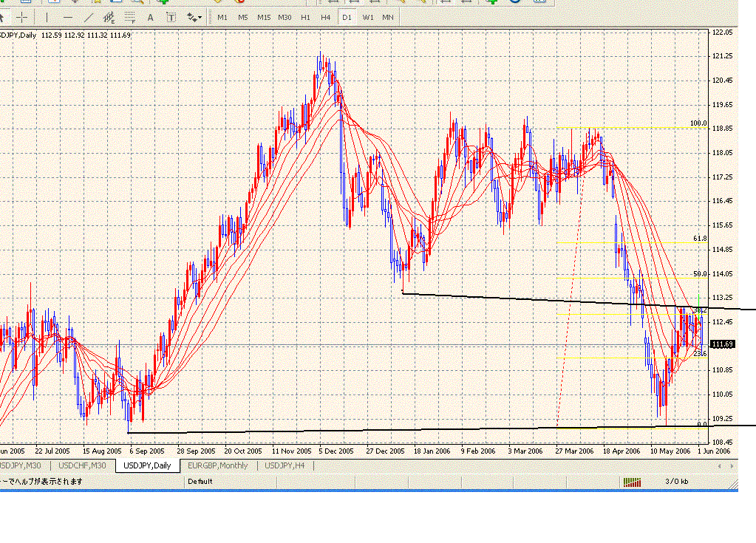Click the Default profile in status bar
Image resolution: width=756 pixels, height=543 pixels.
tap(200, 482)
